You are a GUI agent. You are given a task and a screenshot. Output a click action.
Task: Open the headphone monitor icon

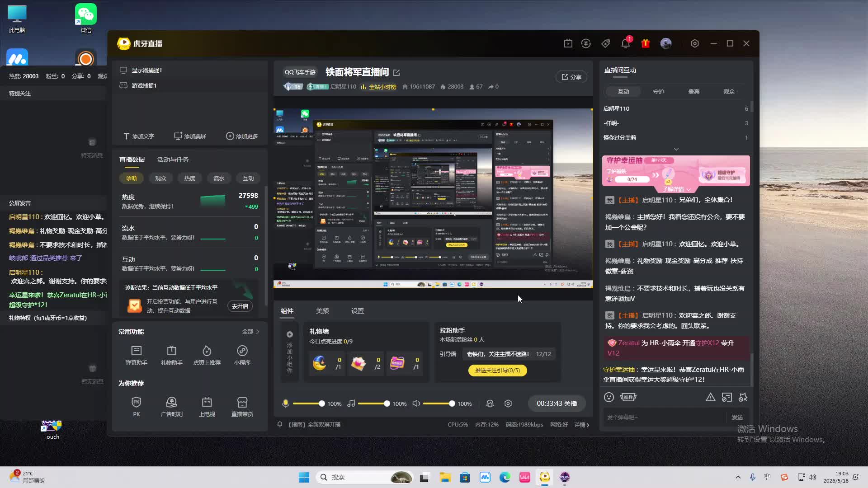click(x=490, y=404)
